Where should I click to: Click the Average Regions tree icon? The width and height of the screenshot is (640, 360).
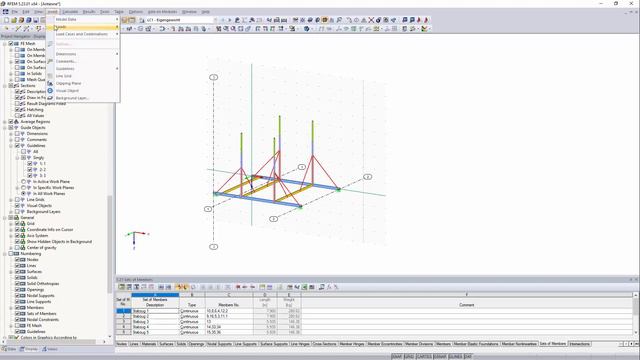(17, 122)
